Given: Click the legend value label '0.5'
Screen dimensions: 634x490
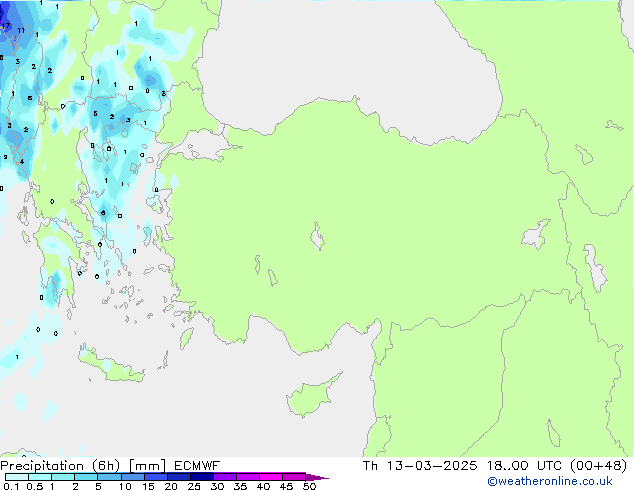Looking at the screenshot, I should pos(35,486).
